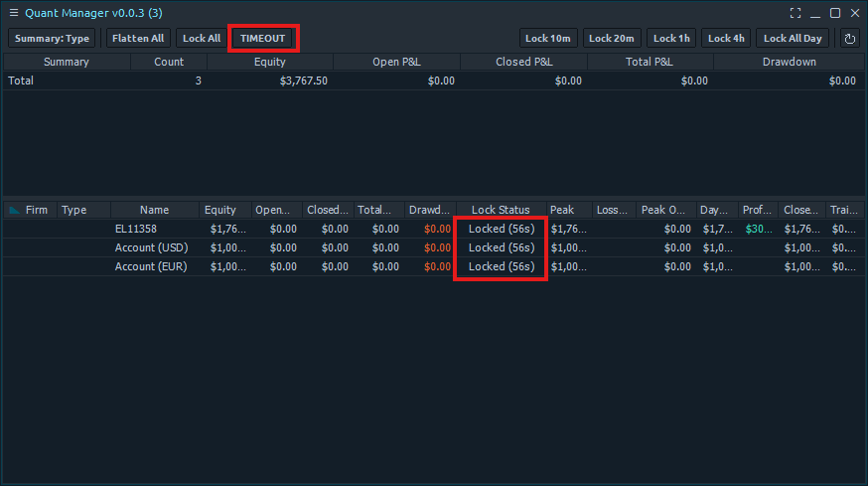The height and width of the screenshot is (486, 868).
Task: Select the Lock 4h button
Action: point(726,39)
